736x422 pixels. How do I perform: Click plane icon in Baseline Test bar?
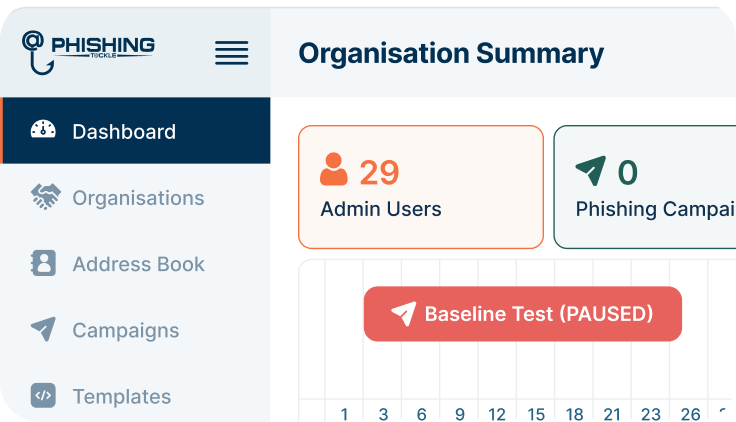pyautogui.click(x=404, y=314)
